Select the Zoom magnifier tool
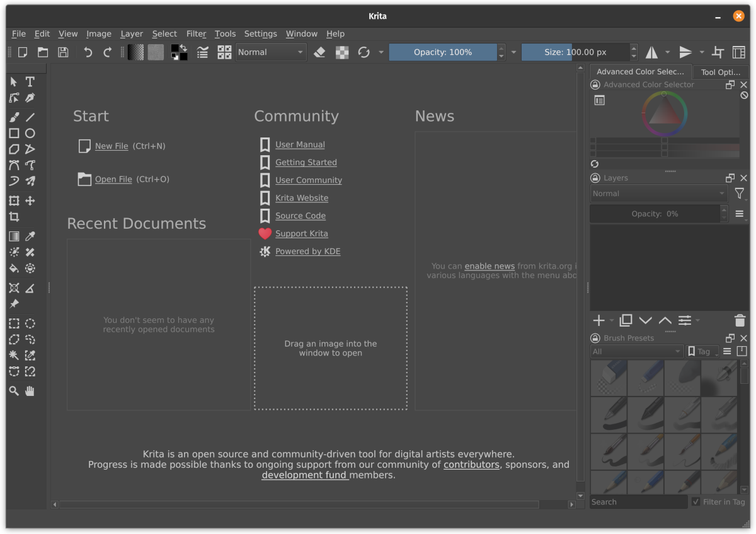Viewport: 756px width, 534px height. tap(14, 391)
